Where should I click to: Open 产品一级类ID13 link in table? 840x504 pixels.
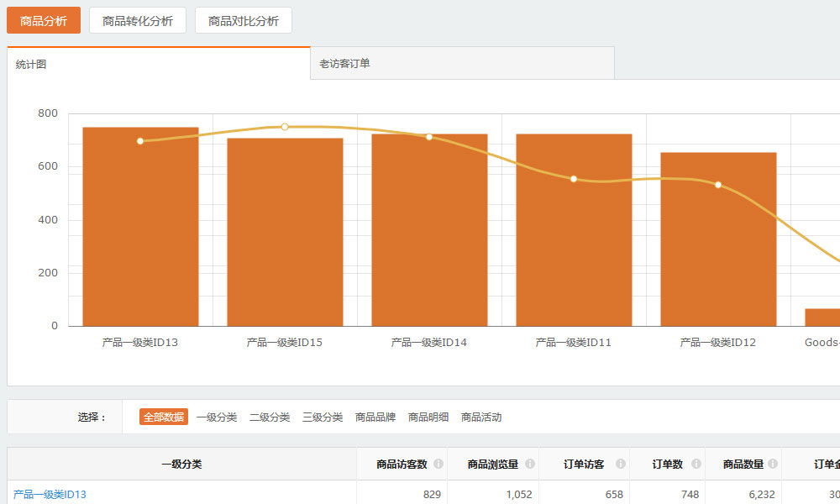pyautogui.click(x=50, y=494)
